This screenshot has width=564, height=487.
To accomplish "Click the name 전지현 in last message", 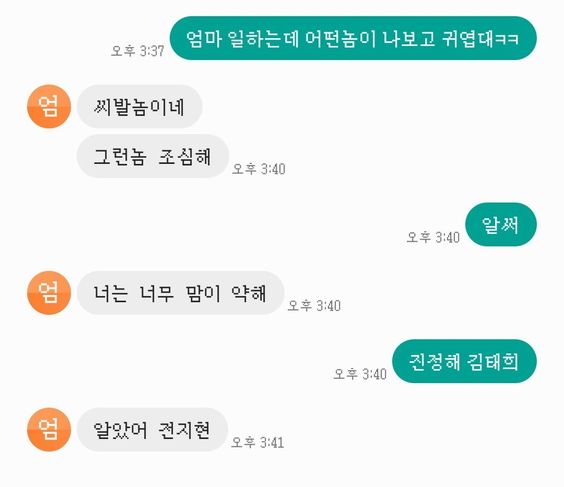I will click(x=184, y=430).
